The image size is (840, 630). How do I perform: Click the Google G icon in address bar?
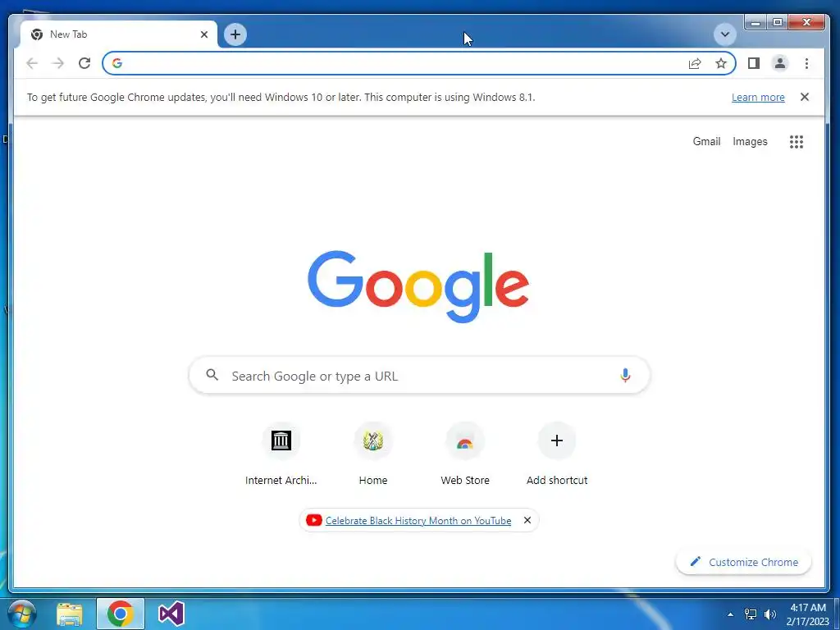click(x=116, y=63)
